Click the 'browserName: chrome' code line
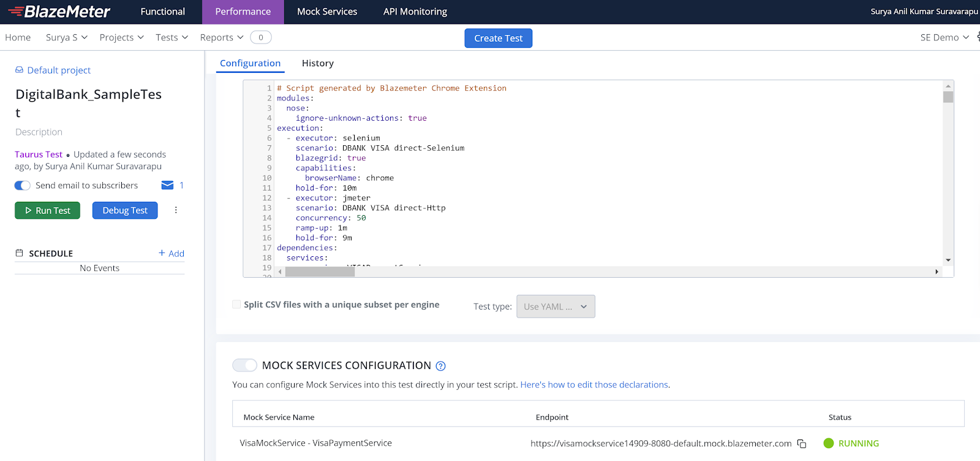Viewport: 980px width, 461px height. point(349,178)
